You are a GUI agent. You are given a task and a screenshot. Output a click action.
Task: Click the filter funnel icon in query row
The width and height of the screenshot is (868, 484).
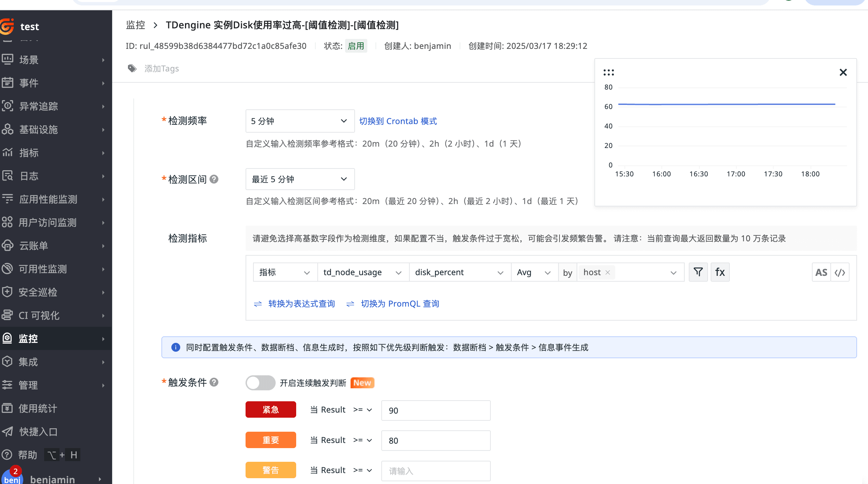(698, 272)
